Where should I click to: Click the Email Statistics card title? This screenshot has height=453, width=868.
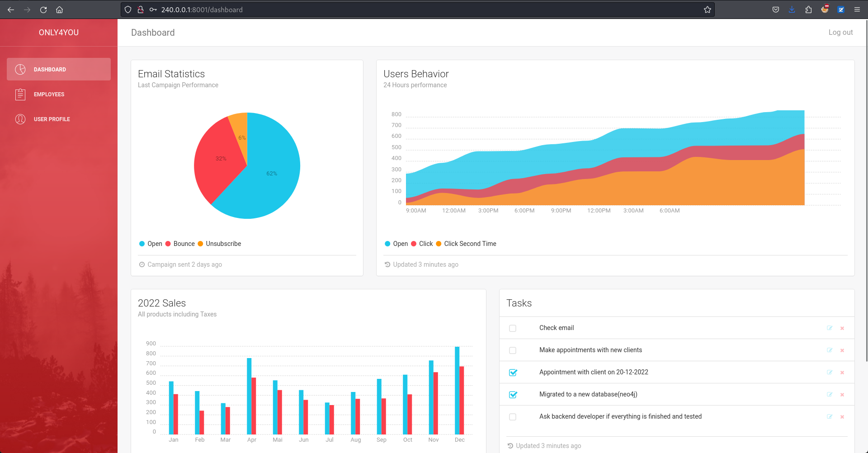tap(171, 74)
